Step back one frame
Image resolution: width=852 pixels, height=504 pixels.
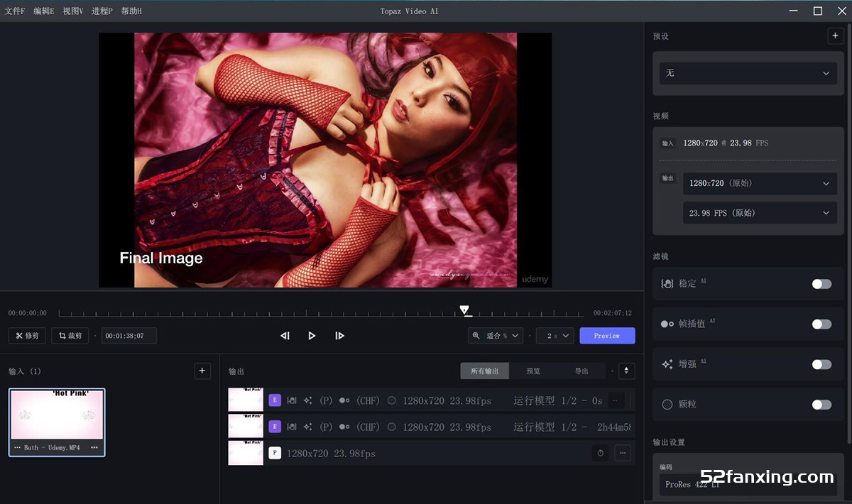click(285, 336)
